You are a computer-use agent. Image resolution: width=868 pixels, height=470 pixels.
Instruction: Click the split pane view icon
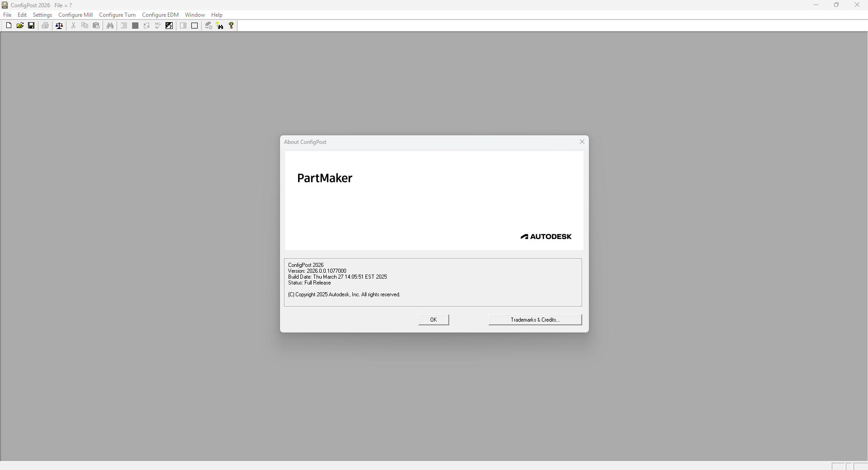click(x=183, y=26)
